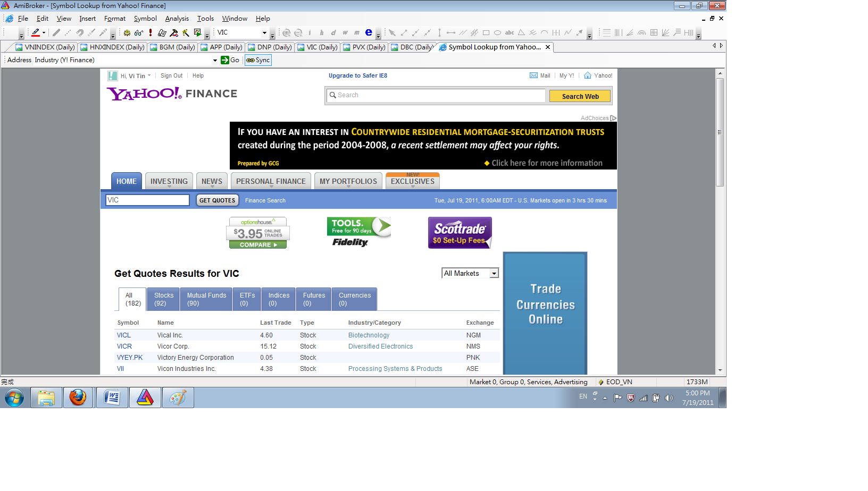Select the arrow pointer drawing tool

point(392,32)
